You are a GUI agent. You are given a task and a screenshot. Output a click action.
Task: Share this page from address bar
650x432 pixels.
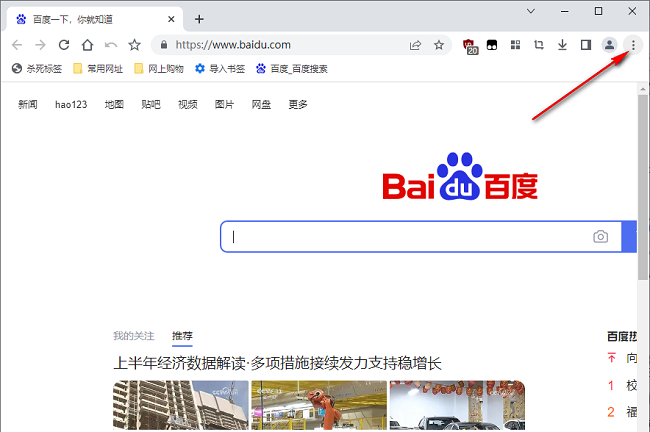pos(415,45)
